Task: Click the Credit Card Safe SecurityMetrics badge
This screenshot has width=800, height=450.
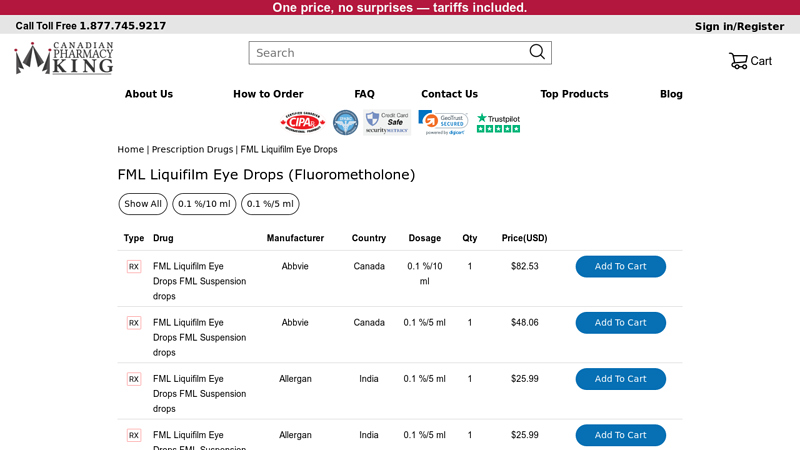Action: [387, 122]
